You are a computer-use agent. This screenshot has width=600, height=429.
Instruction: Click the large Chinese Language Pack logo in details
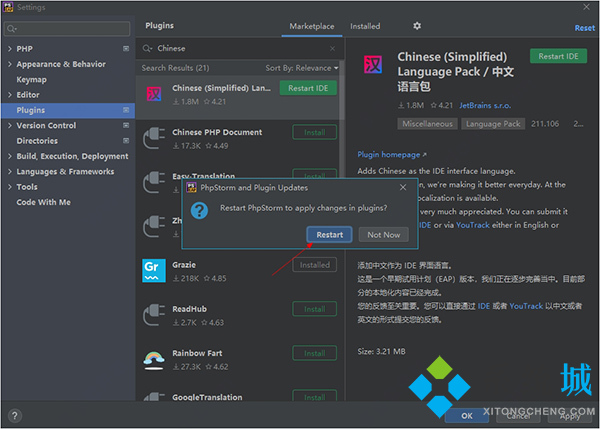tap(373, 64)
